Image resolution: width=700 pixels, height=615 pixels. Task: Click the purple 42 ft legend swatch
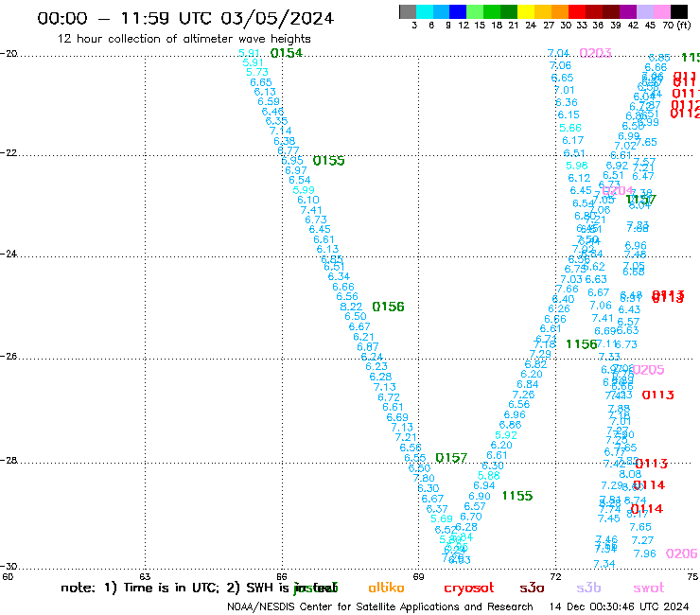click(x=627, y=11)
